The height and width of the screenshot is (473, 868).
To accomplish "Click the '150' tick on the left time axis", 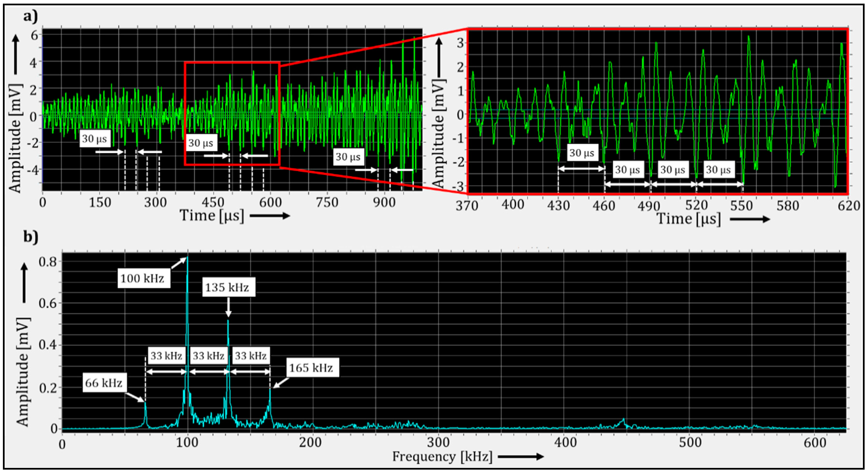I will (x=100, y=202).
